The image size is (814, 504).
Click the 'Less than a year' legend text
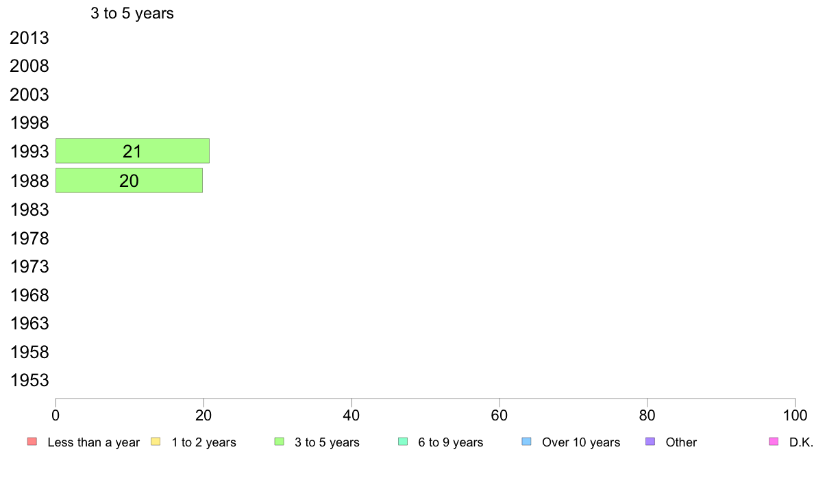pos(93,442)
